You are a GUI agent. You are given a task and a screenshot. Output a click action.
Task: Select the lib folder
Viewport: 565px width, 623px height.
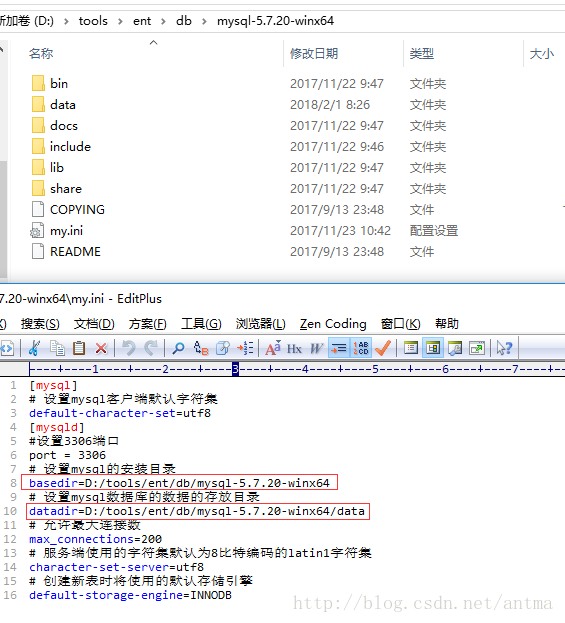[x=56, y=168]
